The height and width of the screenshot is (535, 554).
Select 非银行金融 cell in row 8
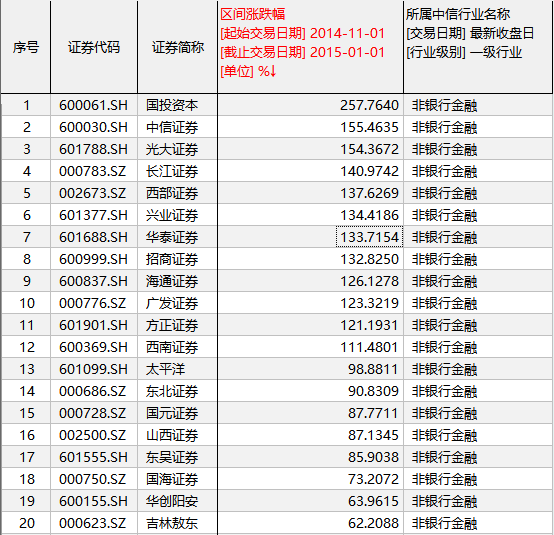point(444,259)
